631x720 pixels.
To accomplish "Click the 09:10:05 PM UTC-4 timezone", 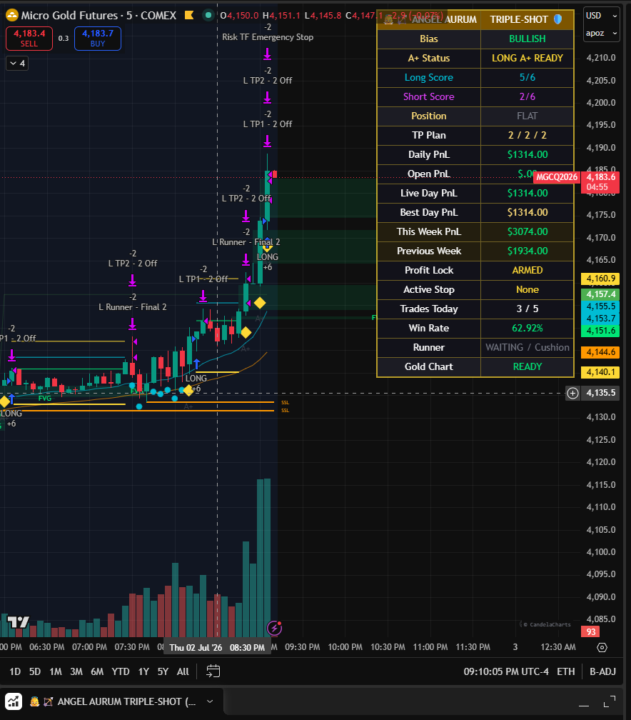I will (506, 671).
